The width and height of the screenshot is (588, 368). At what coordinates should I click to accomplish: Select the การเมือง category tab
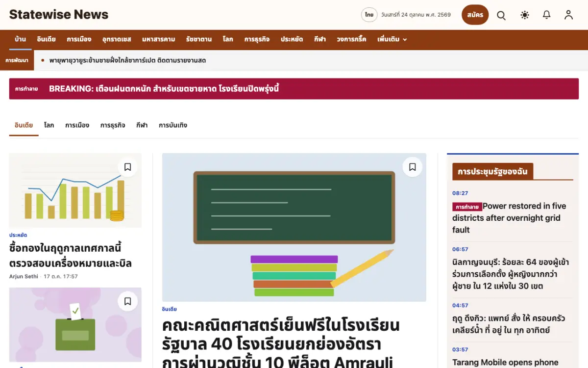coord(77,126)
